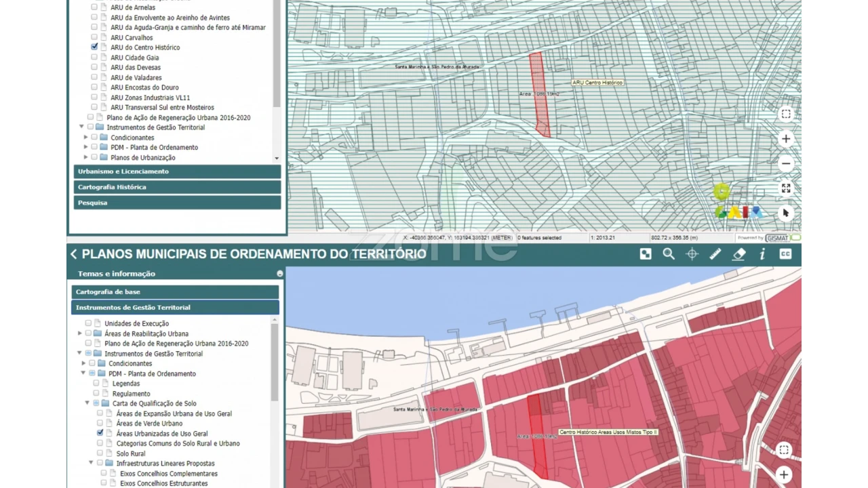
Task: Collapse Carta de Qualificação de Solo folder
Action: point(87,403)
